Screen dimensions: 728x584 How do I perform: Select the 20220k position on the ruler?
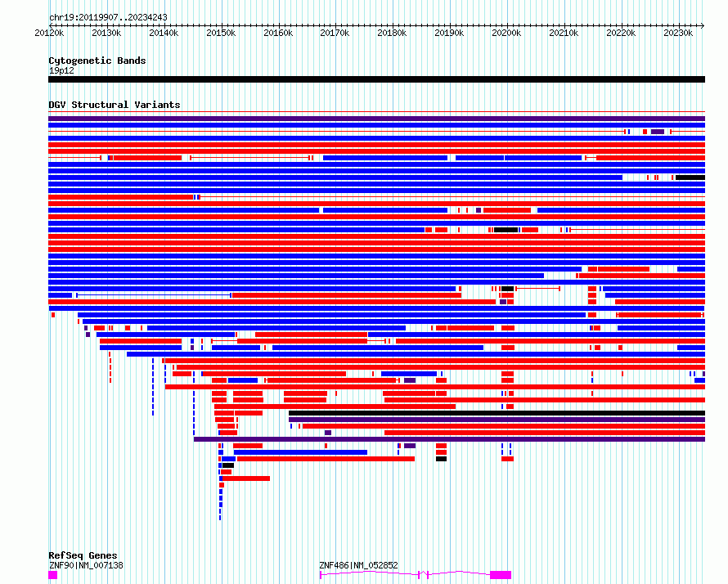click(621, 33)
